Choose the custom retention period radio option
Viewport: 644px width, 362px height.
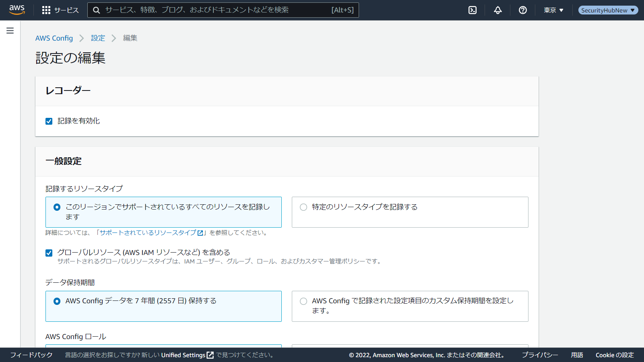303,301
